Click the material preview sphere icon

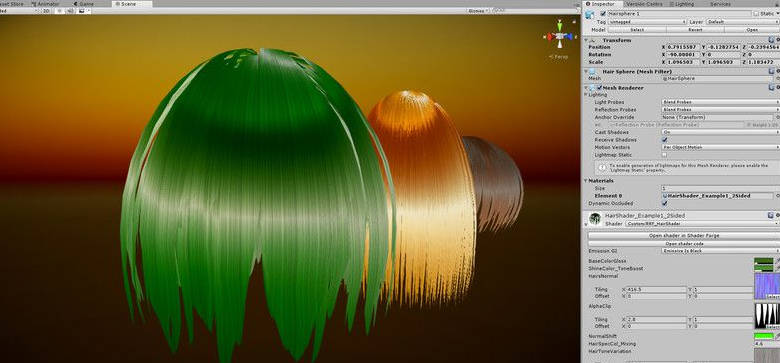click(594, 219)
